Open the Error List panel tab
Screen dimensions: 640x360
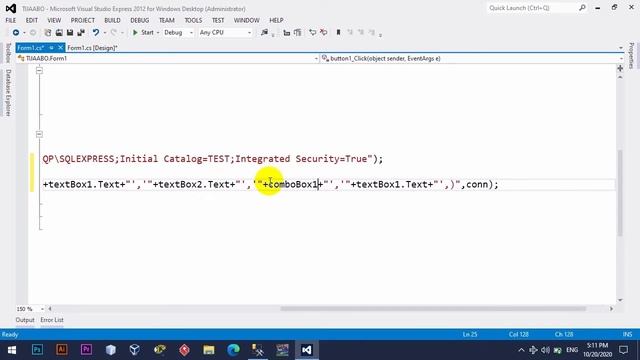[52, 320]
